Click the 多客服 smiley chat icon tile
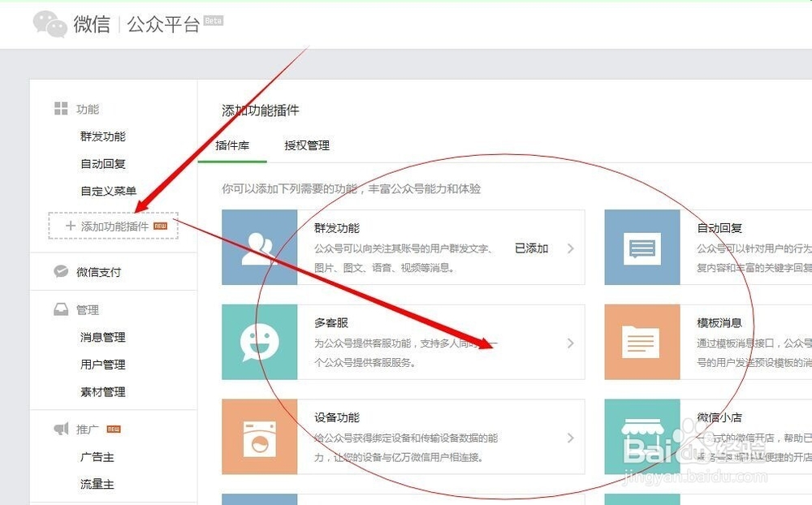The height and width of the screenshot is (505, 812). click(260, 342)
